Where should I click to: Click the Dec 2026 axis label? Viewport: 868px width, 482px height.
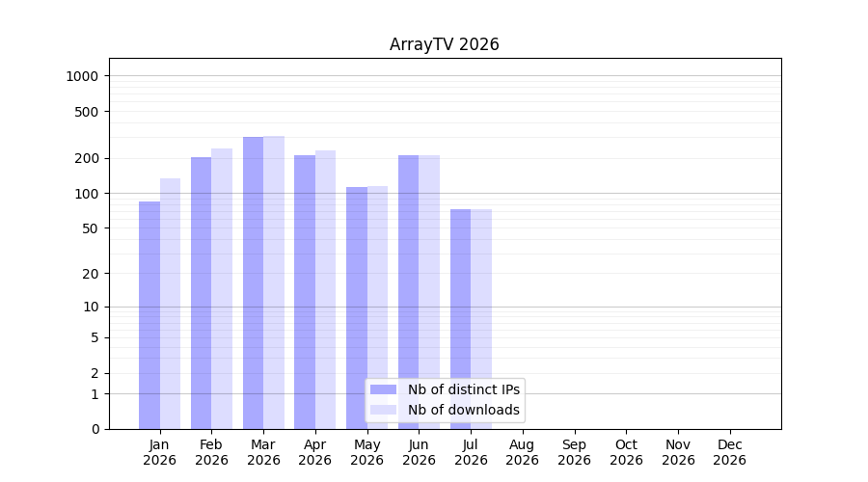730,452
